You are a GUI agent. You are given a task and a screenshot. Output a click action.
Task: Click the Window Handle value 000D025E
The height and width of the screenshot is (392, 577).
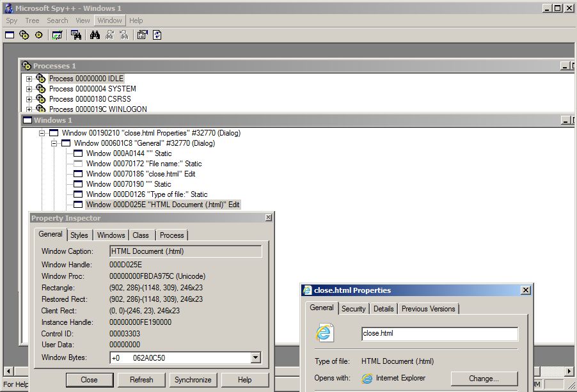(x=125, y=265)
